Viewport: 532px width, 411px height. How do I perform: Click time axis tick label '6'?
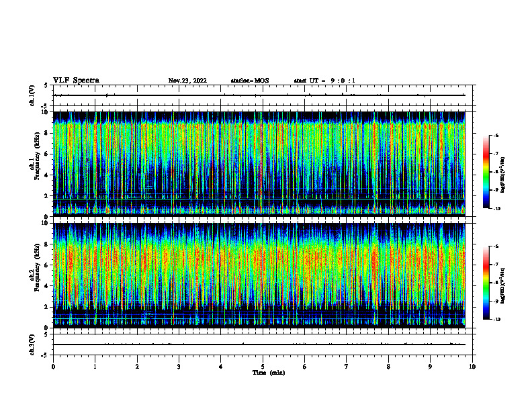tap(305, 367)
